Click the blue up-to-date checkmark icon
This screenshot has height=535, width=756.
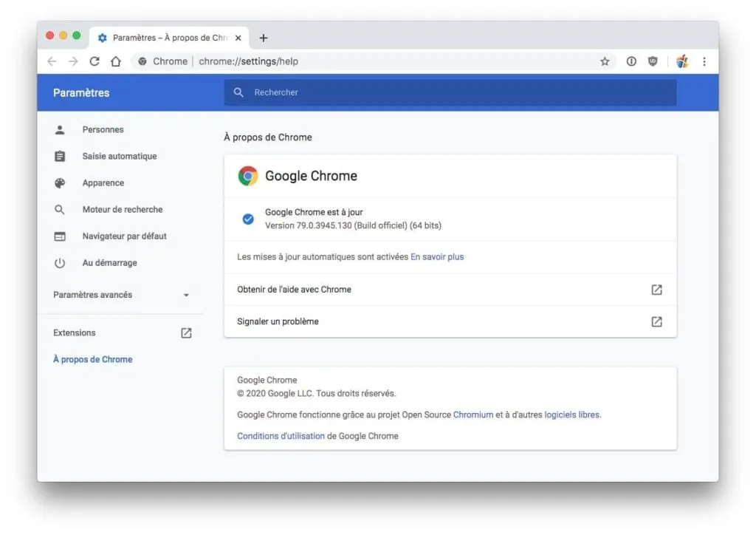pos(248,219)
